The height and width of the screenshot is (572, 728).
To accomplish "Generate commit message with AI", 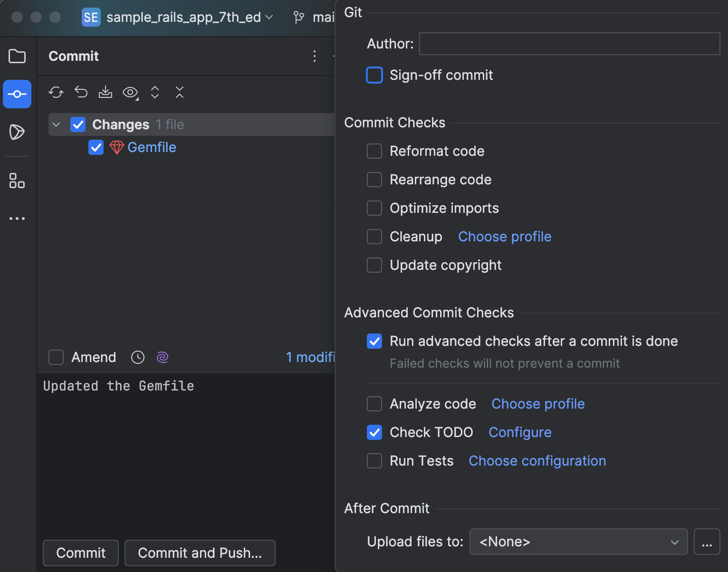I will [x=162, y=357].
